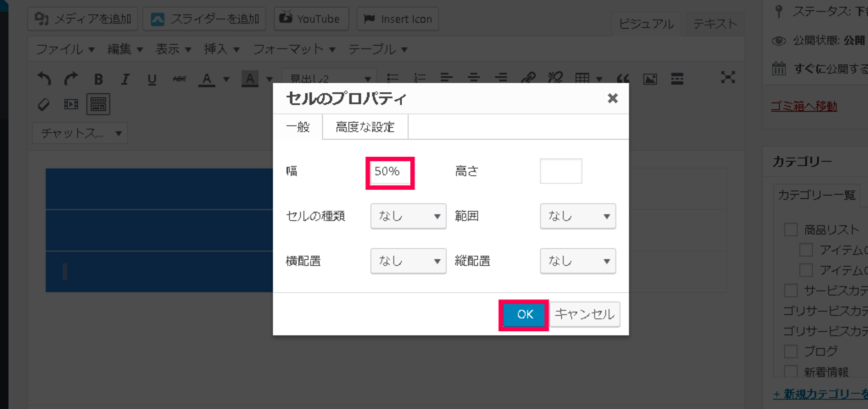
Task: Click the キャンセル button
Action: coord(585,314)
